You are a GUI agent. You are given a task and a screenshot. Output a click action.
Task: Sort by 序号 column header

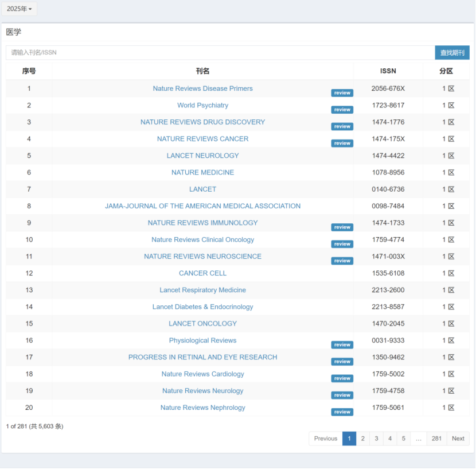coord(29,71)
